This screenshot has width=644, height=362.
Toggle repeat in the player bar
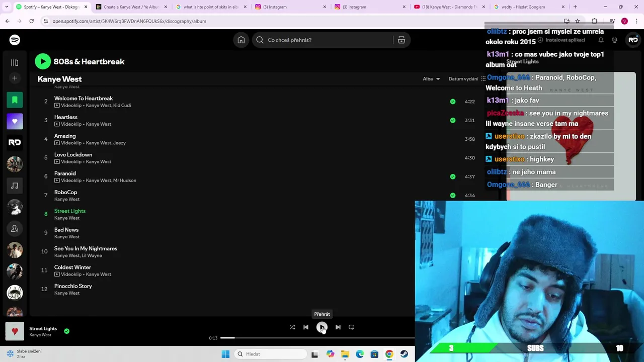[x=352, y=327]
